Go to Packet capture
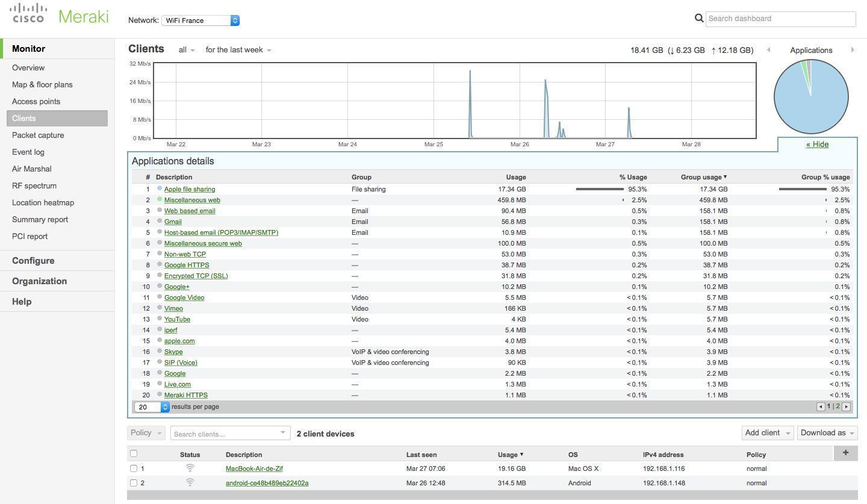This screenshot has height=504, width=867. pos(38,135)
